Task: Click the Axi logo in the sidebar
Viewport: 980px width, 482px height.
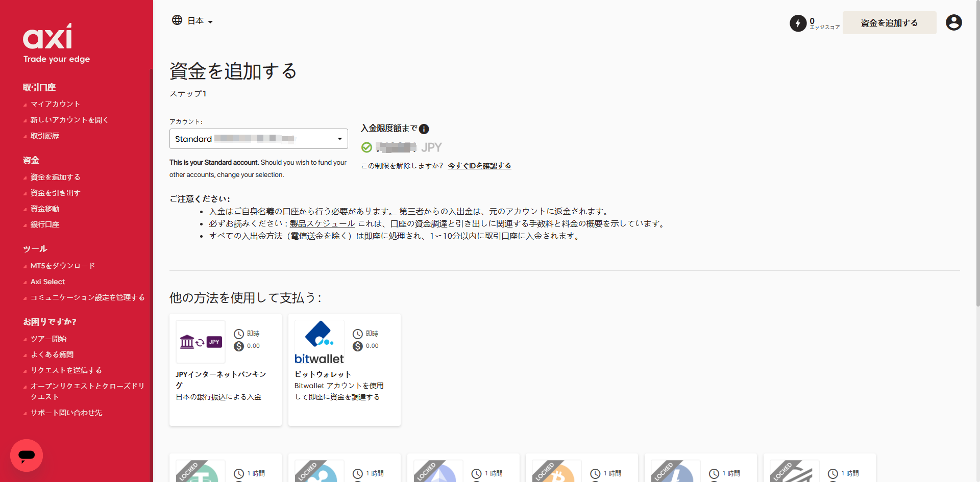Action: click(48, 38)
